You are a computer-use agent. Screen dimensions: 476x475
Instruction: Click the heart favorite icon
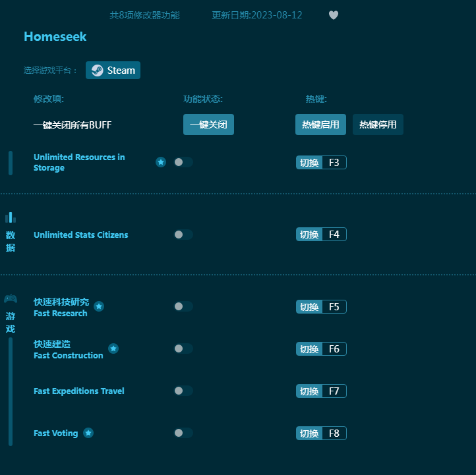(x=334, y=15)
